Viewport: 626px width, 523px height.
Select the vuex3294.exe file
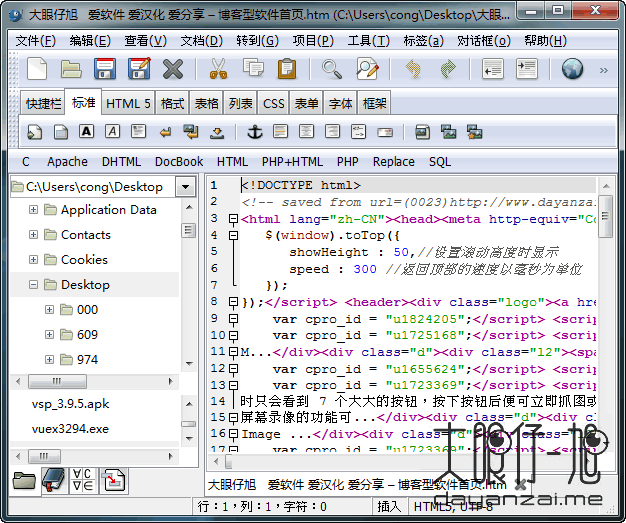[70, 429]
